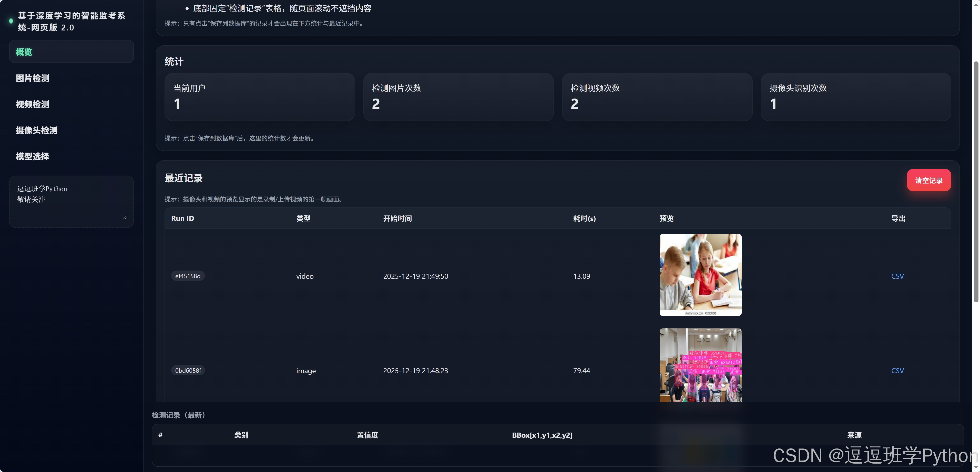Go to 图片检测 image detection page
The image size is (980, 472).
pyautogui.click(x=33, y=78)
